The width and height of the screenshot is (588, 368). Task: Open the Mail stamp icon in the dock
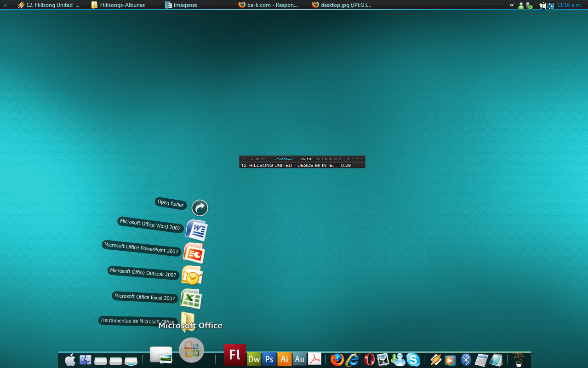tap(383, 360)
